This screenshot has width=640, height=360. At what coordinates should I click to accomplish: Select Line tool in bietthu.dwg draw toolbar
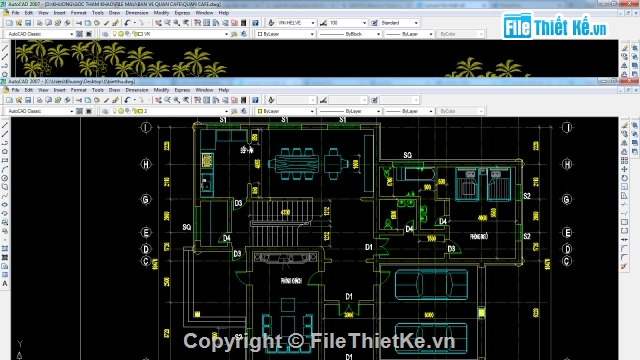pos(5,125)
